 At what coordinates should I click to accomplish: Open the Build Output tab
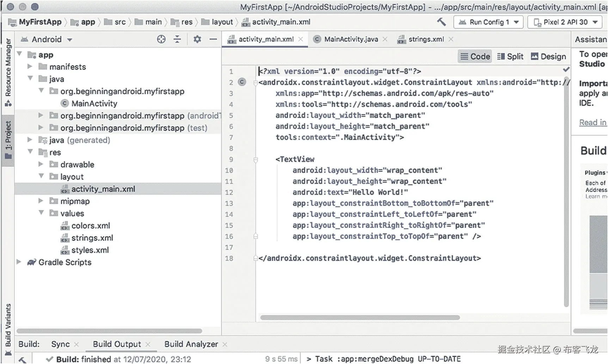pyautogui.click(x=117, y=344)
